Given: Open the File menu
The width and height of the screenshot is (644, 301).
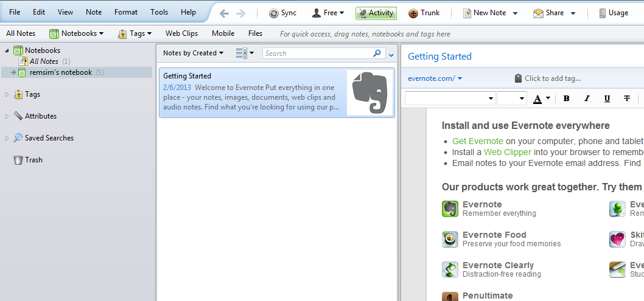Looking at the screenshot, I should tap(15, 12).
